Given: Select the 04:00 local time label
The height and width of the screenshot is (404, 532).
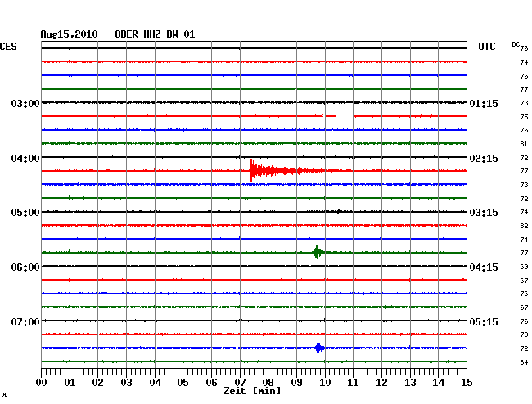Looking at the screenshot, I should pos(25,159).
